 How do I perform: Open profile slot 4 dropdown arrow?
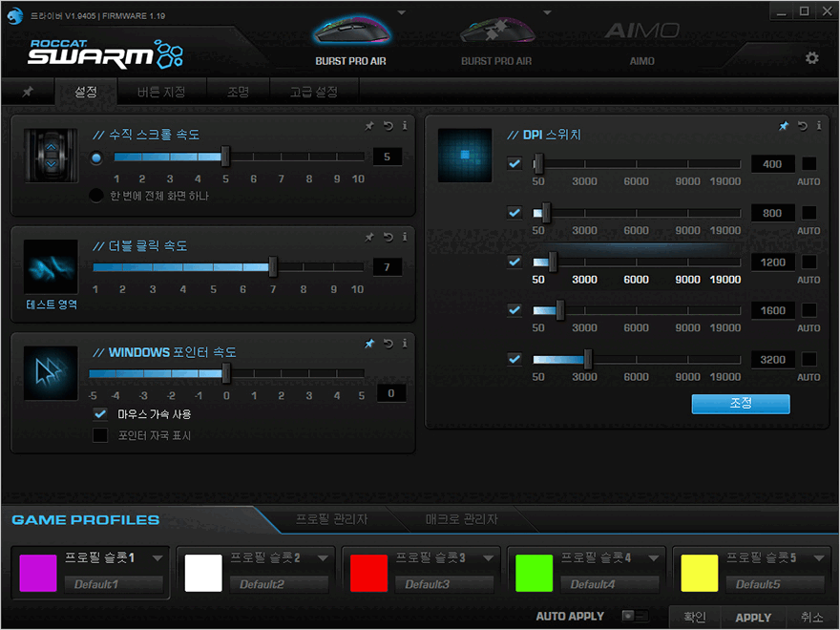coord(654,558)
